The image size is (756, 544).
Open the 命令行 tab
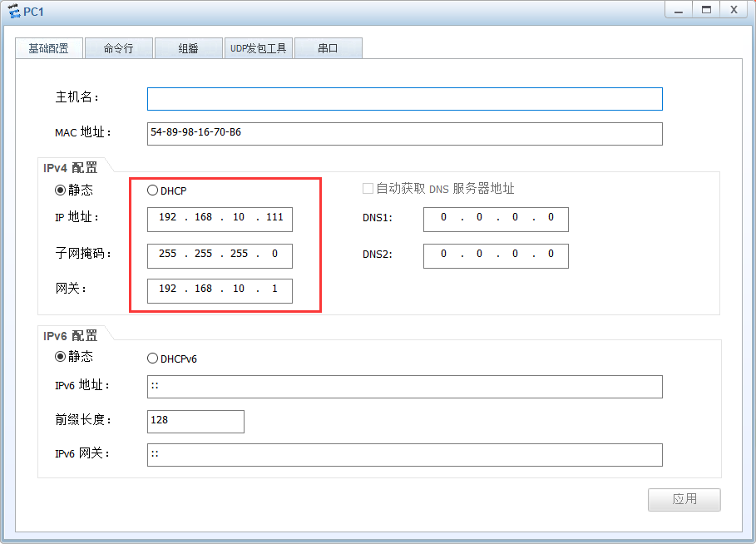[119, 48]
